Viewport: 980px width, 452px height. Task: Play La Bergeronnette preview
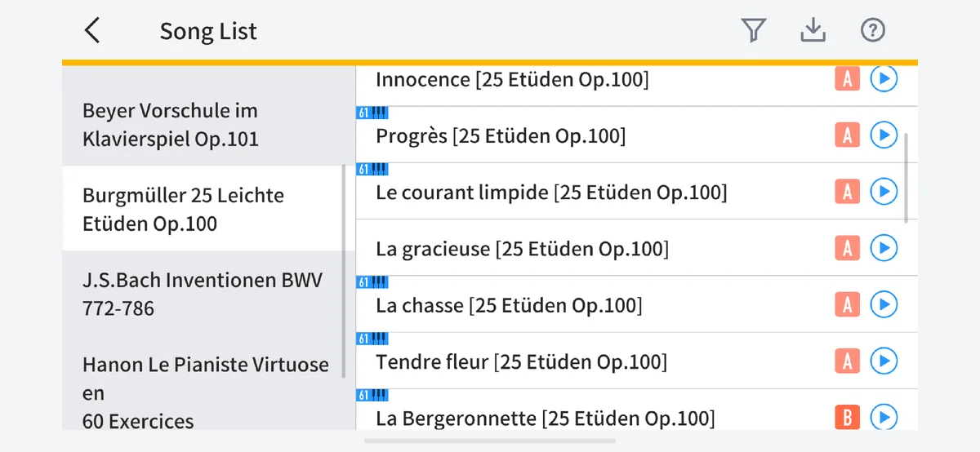(884, 418)
